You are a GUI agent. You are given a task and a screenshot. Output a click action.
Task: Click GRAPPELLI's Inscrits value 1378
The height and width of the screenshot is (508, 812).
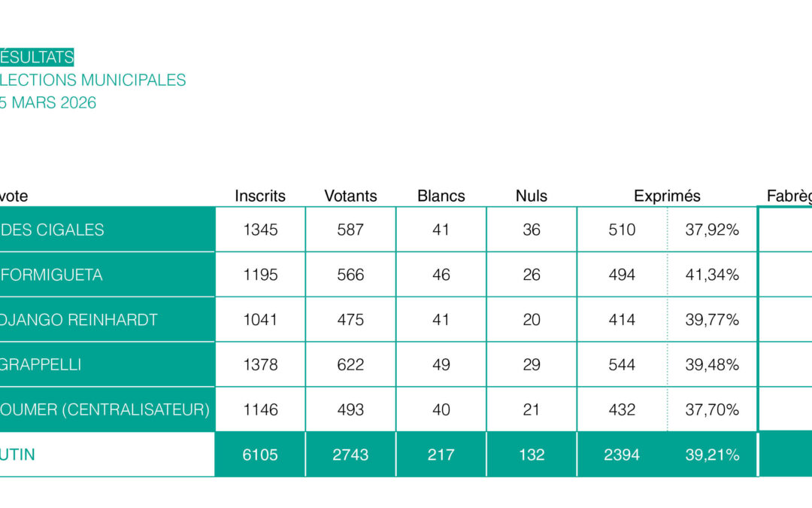click(260, 365)
